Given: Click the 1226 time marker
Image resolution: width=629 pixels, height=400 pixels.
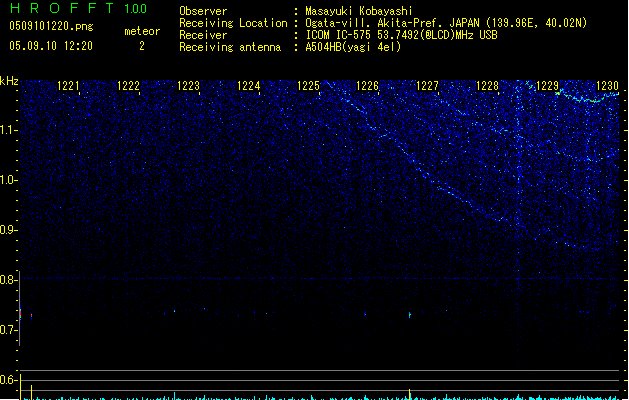Looking at the screenshot, I should pos(368,86).
